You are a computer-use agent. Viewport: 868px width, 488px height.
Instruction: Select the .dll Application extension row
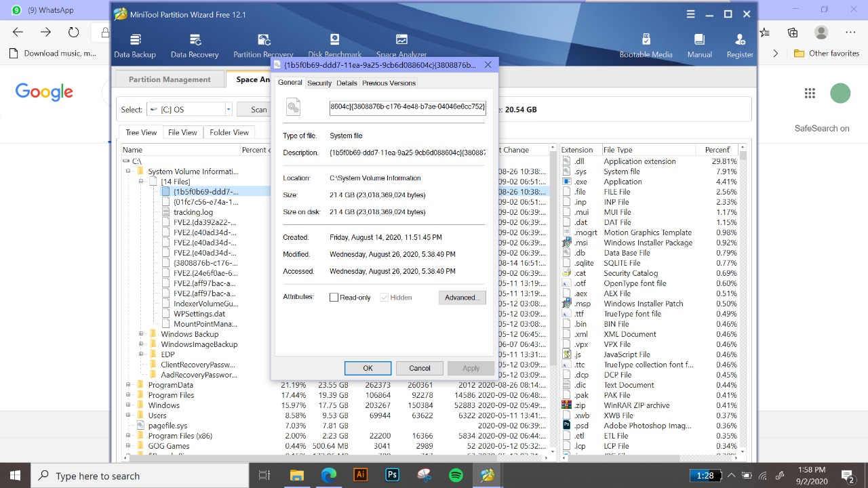coord(649,161)
